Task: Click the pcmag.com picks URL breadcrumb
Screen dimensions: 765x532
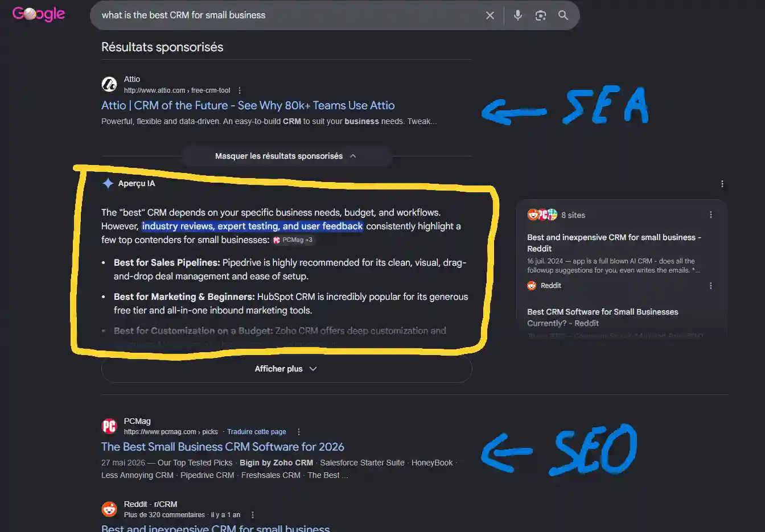Action: pyautogui.click(x=171, y=432)
